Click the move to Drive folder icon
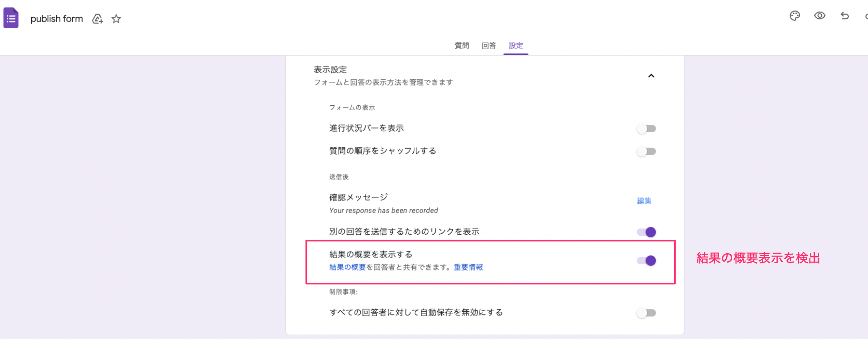Screen dimensions: 868x339 click(x=98, y=19)
